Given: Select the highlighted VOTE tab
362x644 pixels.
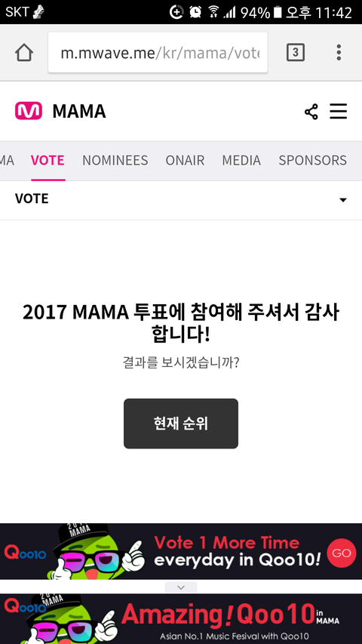Looking at the screenshot, I should click(48, 160).
